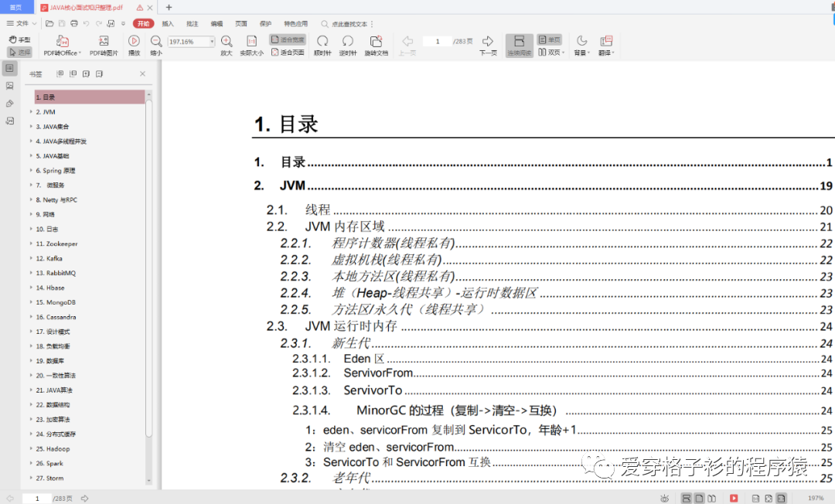
Task: Open the attachments panel sidebar icon
Action: [x=9, y=104]
